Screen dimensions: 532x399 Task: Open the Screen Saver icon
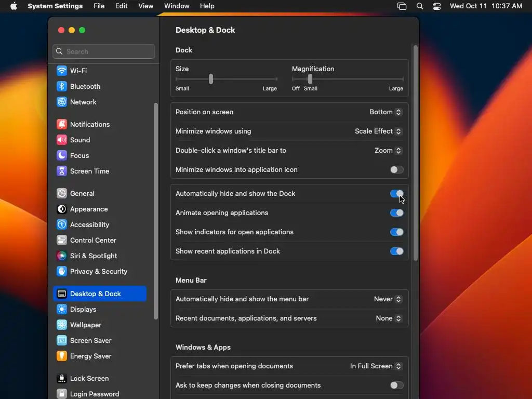61,341
